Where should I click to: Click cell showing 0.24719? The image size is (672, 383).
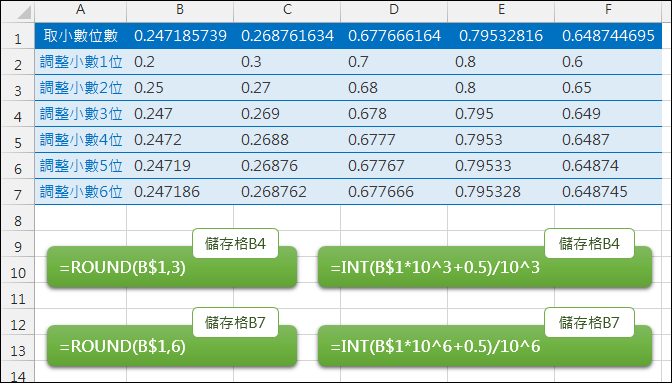(180, 166)
